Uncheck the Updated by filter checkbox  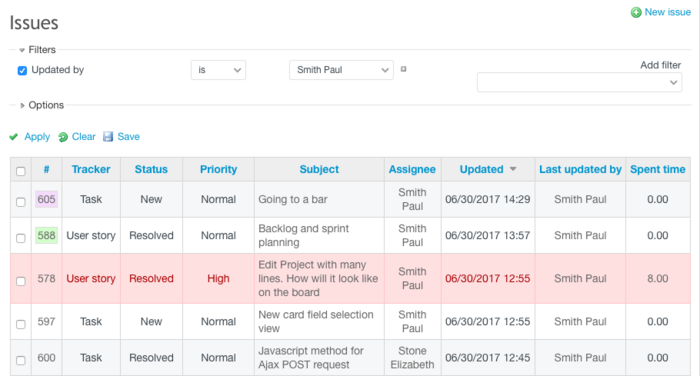pos(22,70)
